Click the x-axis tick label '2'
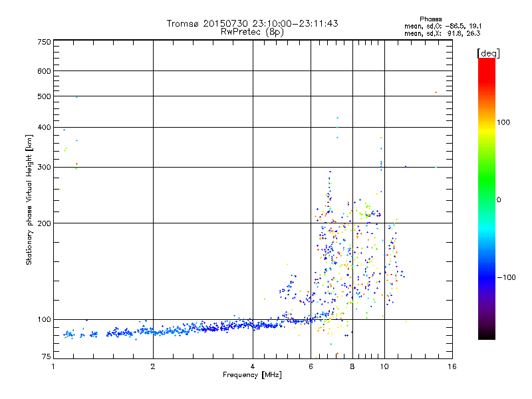Image resolution: width=532 pixels, height=399 pixels. pos(153,366)
